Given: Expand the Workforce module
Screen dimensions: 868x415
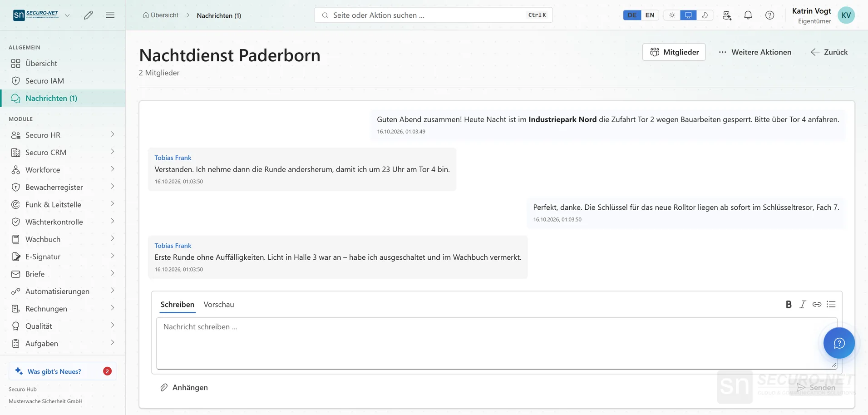Looking at the screenshot, I should point(63,170).
